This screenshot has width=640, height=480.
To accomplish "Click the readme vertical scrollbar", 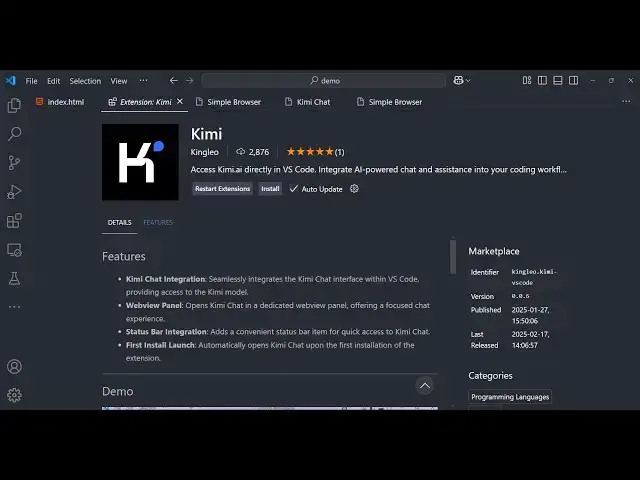I will (x=453, y=257).
